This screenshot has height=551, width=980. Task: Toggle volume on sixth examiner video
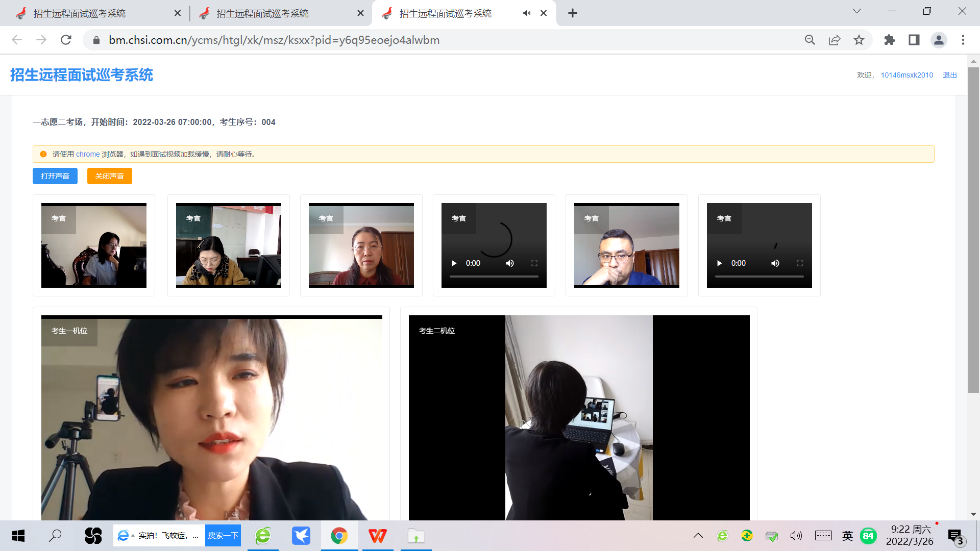click(775, 263)
